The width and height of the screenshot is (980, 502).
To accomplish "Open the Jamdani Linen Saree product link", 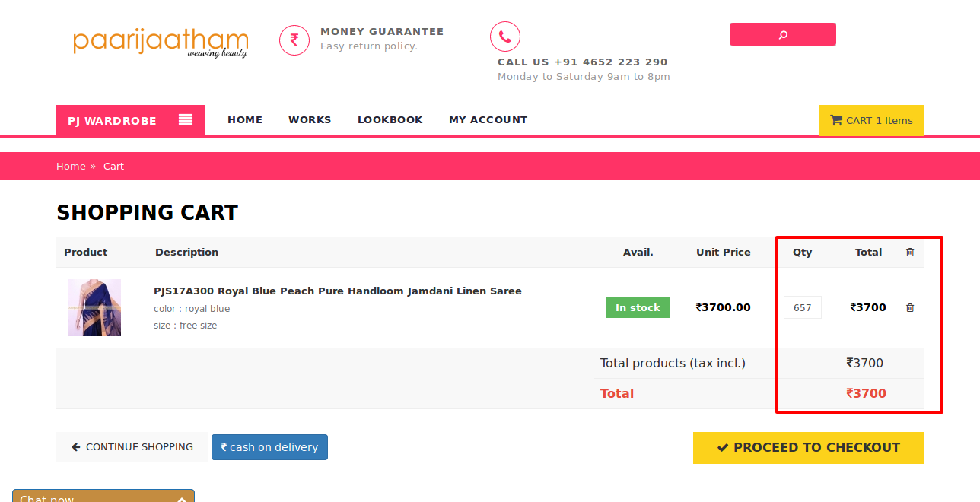I will [x=337, y=291].
